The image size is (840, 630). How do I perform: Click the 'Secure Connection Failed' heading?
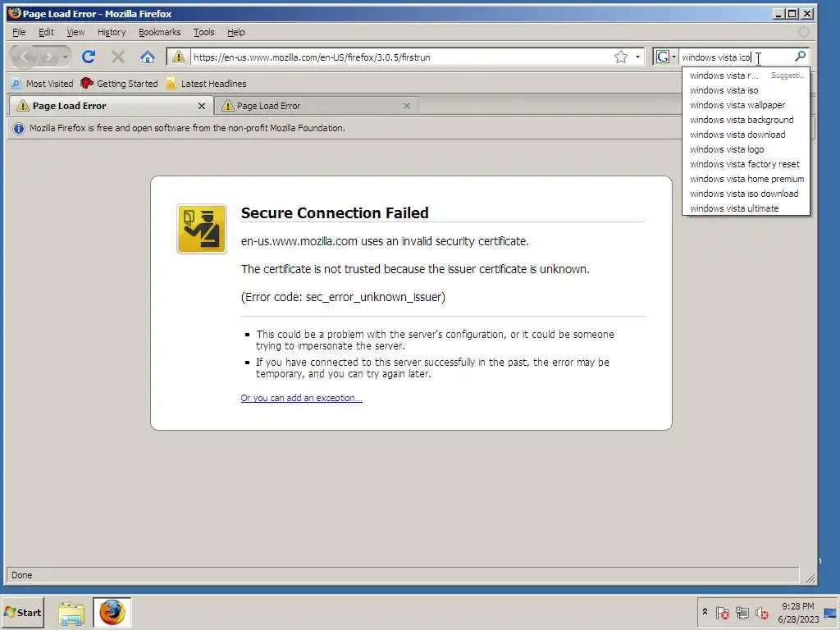[x=335, y=213]
